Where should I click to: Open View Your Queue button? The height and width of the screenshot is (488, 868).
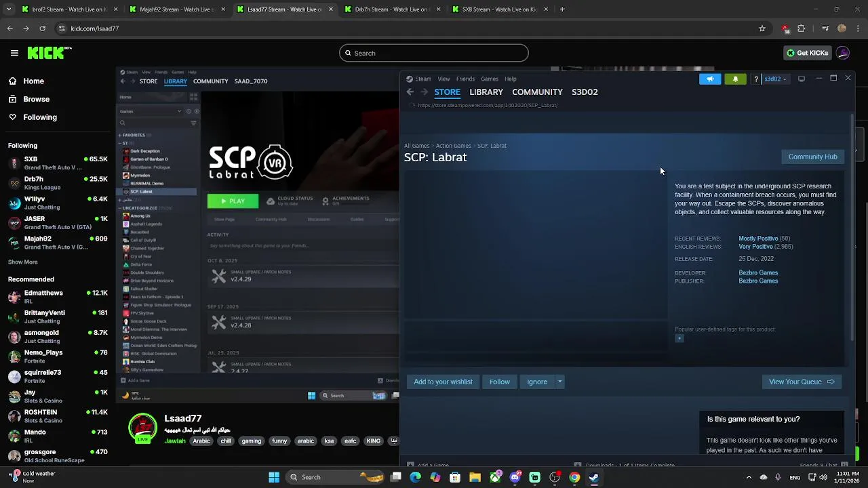pyautogui.click(x=802, y=382)
